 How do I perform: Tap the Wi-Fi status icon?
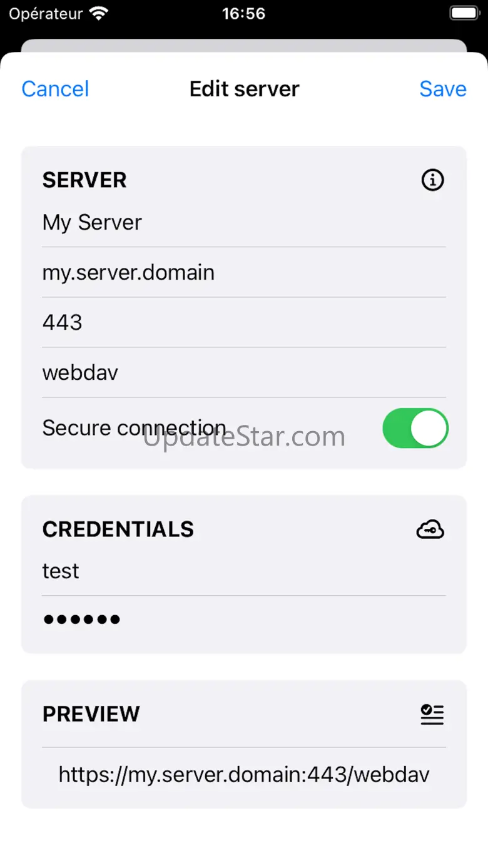click(x=98, y=14)
